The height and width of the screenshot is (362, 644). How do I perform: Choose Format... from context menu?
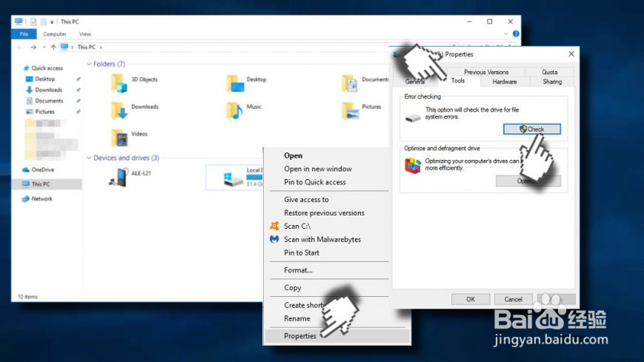(x=298, y=270)
